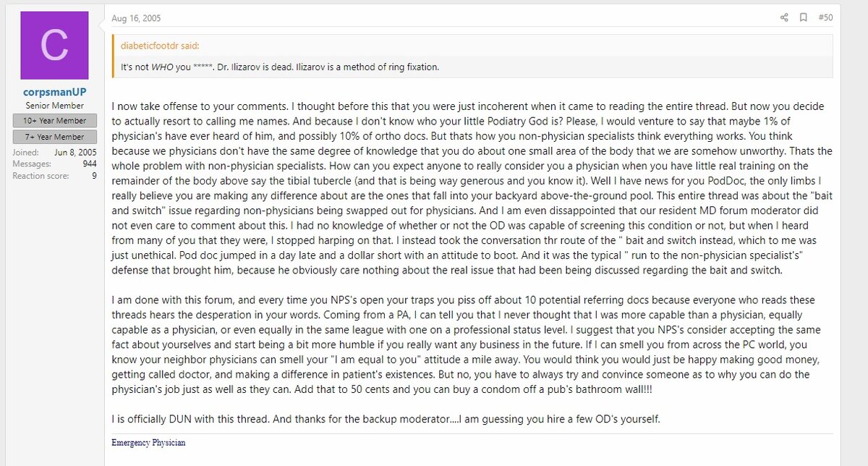
Task: Click the "Senior Member" user title
Action: (x=54, y=106)
